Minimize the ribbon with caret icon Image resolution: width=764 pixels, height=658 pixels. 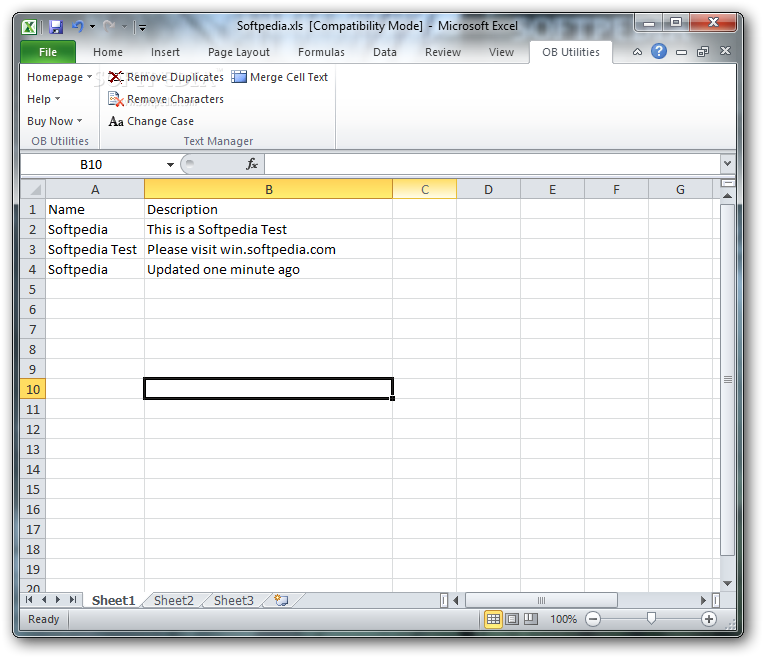[x=637, y=52]
